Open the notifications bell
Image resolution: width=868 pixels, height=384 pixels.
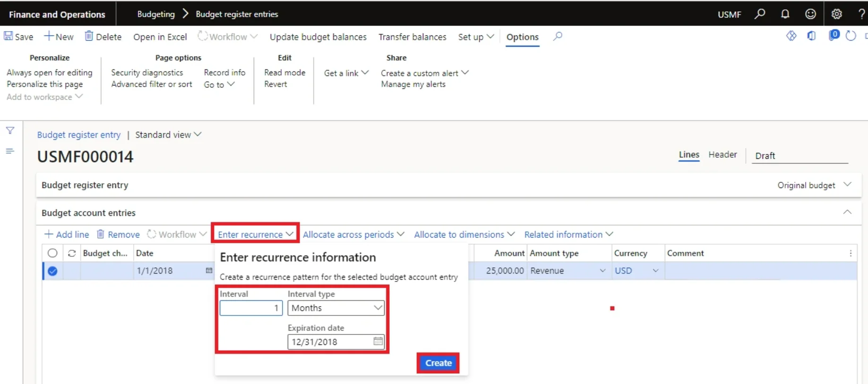click(x=785, y=14)
